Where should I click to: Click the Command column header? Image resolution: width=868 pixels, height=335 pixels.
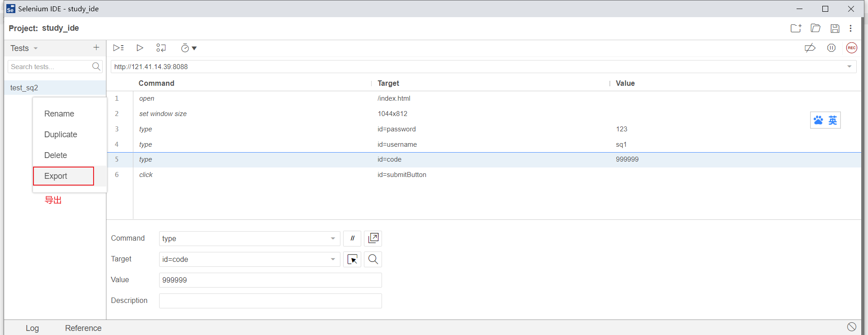tap(156, 83)
